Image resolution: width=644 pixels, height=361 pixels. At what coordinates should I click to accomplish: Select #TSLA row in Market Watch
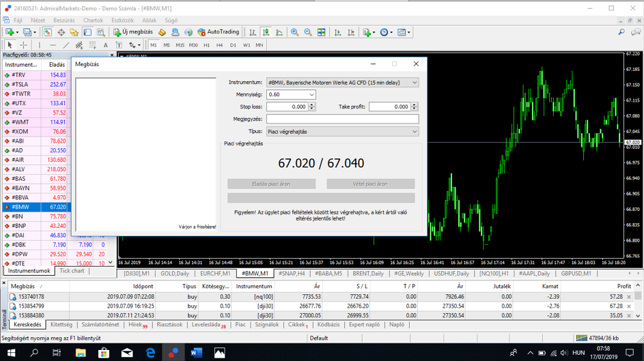36,84
